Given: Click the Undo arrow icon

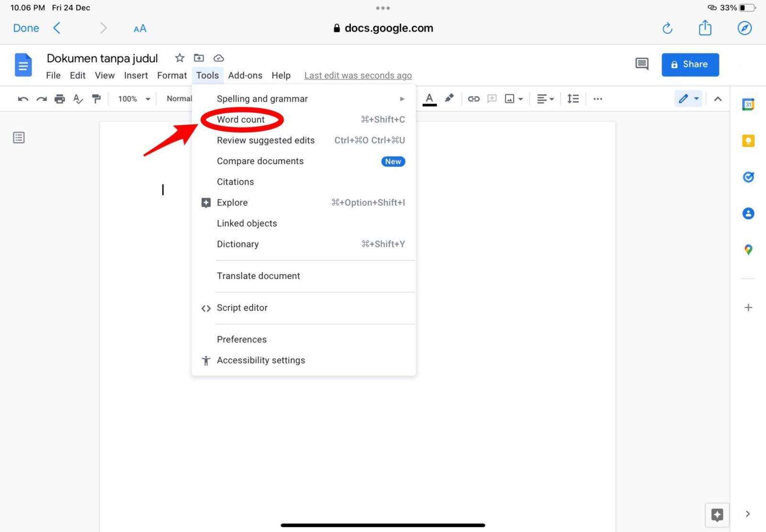Looking at the screenshot, I should coord(23,99).
